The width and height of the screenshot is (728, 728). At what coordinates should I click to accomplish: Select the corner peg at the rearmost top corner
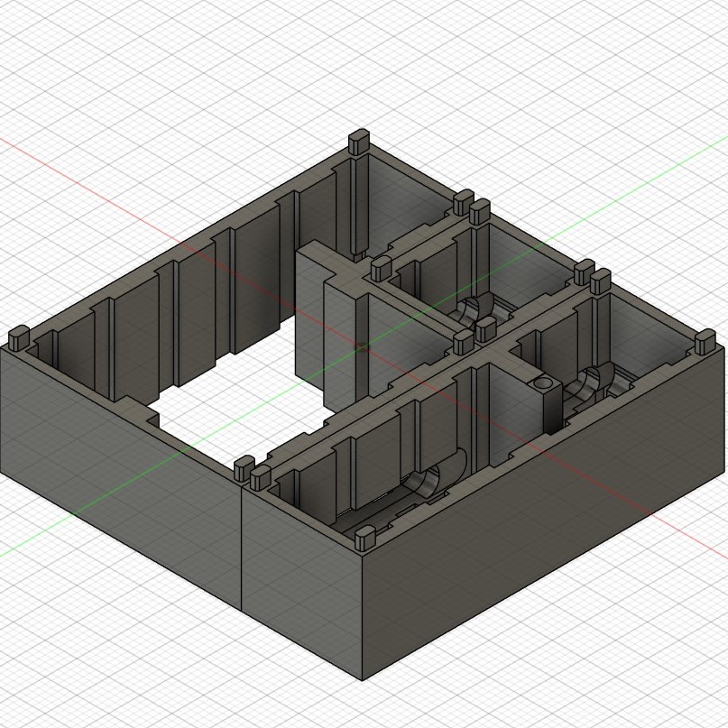coord(358,142)
